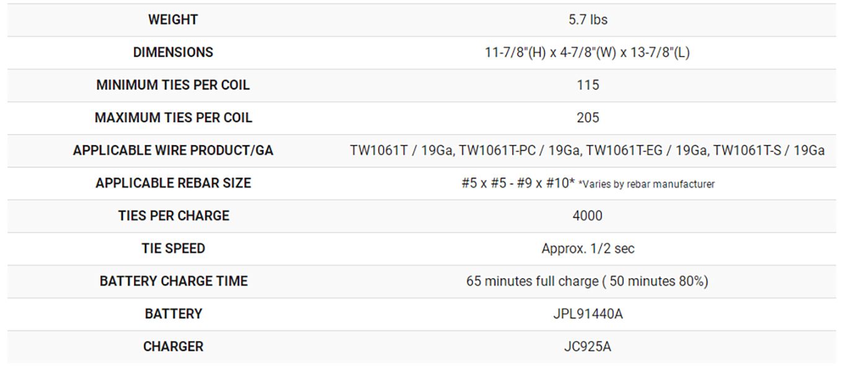Select the 5.7 lbs weight value
The width and height of the screenshot is (868, 368).
(x=587, y=20)
